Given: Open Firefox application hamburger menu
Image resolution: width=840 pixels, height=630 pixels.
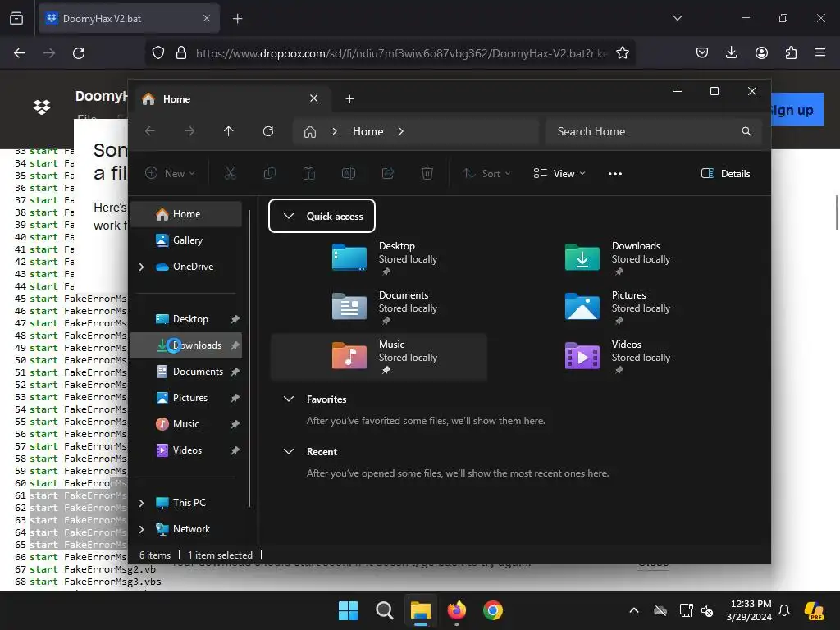Looking at the screenshot, I should pyautogui.click(x=820, y=52).
